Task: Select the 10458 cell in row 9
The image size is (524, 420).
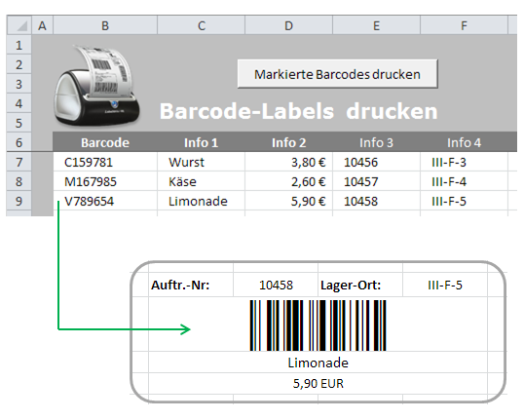Action: tap(376, 201)
